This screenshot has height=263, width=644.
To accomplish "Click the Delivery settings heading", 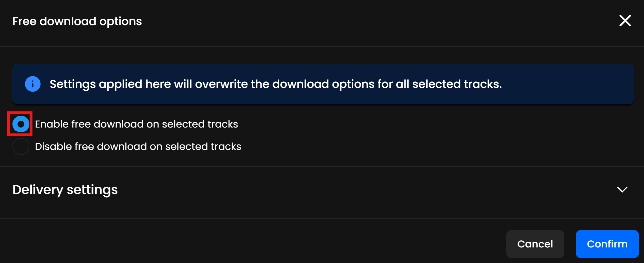I will 65,189.
